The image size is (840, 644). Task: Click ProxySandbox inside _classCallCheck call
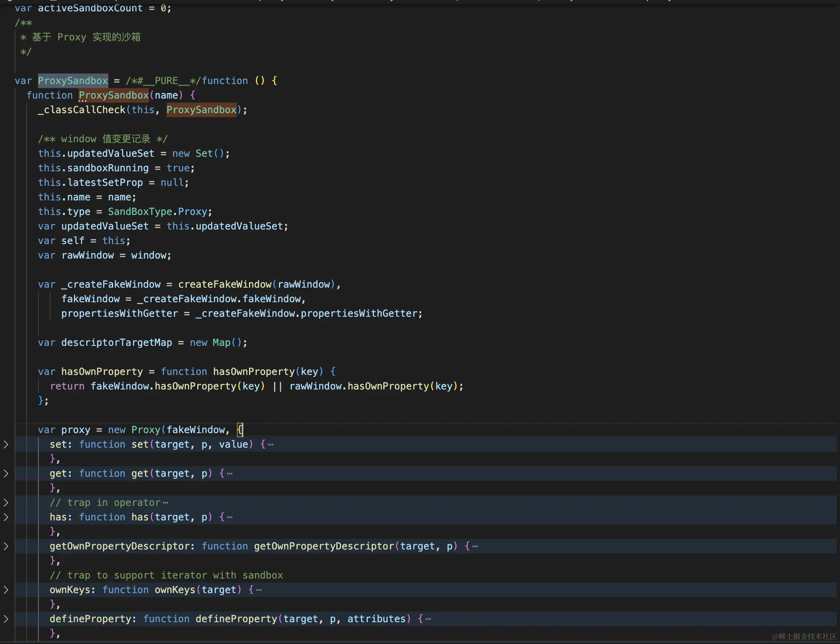pyautogui.click(x=201, y=110)
